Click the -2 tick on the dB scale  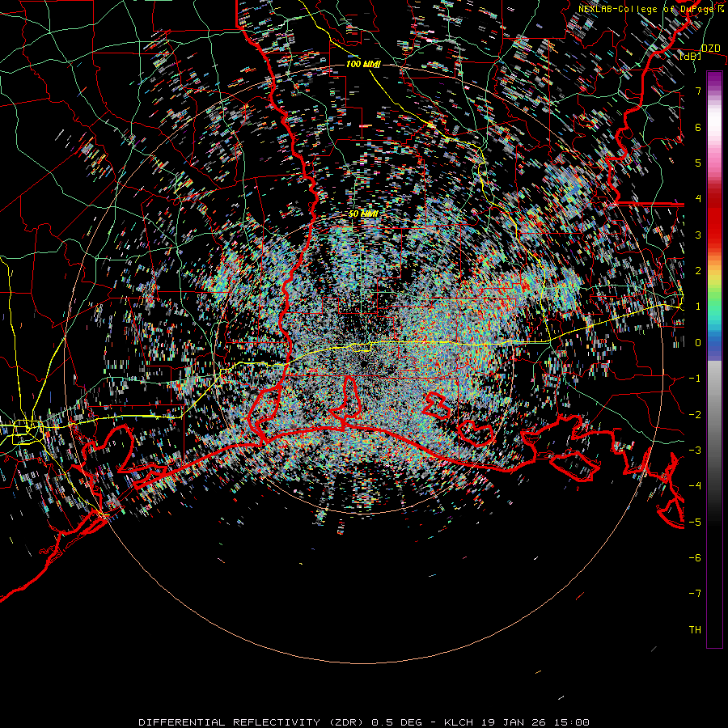point(695,415)
